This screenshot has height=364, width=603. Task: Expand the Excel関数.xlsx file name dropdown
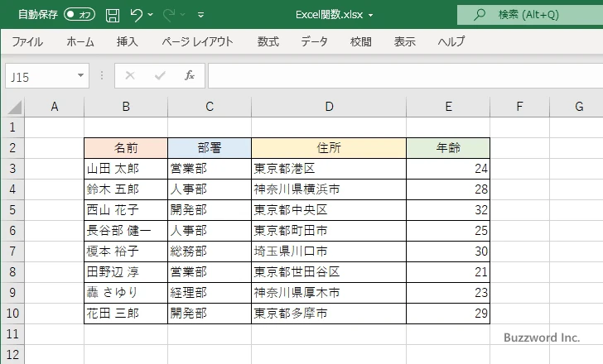(x=371, y=16)
